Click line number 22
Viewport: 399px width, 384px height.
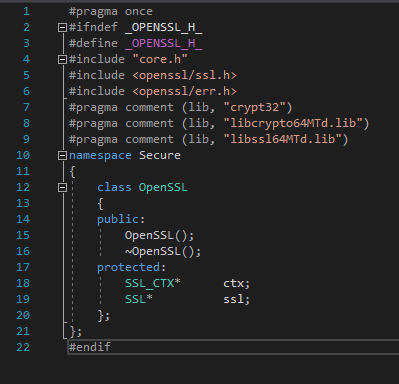(x=23, y=347)
